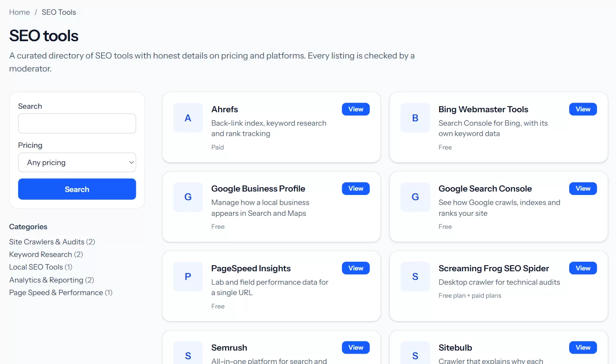
Task: Open Local SEO Tools category
Action: (36, 267)
